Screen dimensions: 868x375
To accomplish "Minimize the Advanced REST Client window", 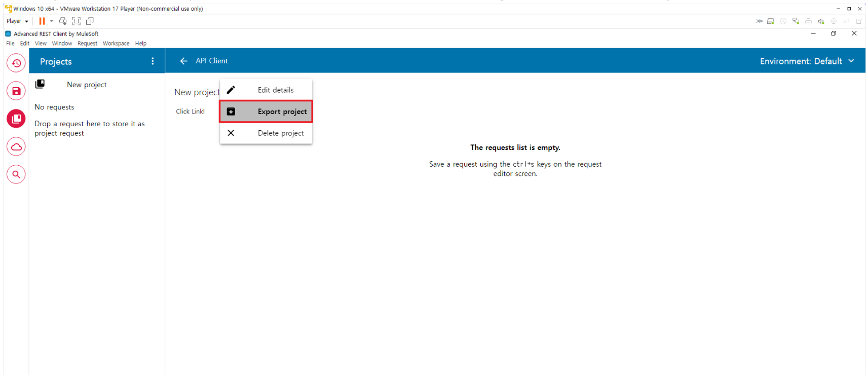I will (813, 33).
